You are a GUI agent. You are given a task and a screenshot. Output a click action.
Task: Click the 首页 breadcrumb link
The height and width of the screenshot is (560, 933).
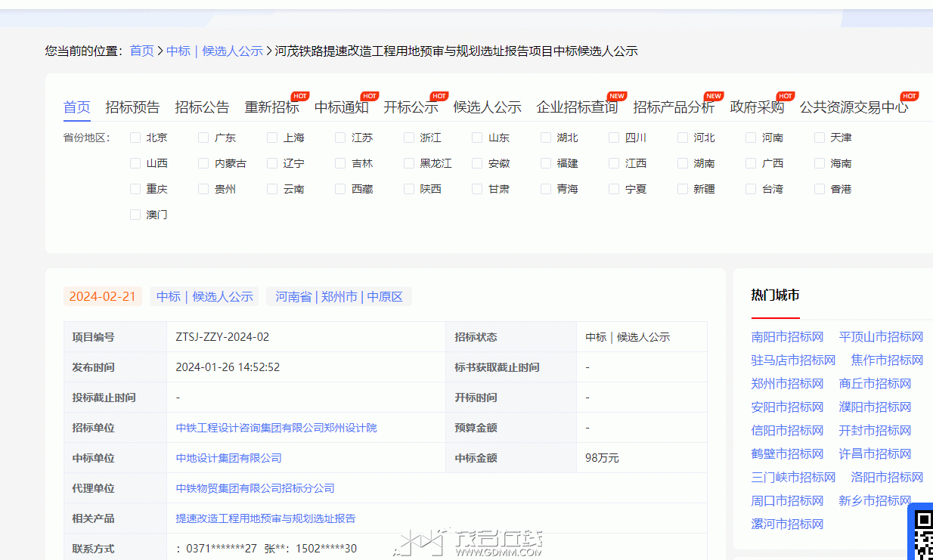[x=142, y=51]
